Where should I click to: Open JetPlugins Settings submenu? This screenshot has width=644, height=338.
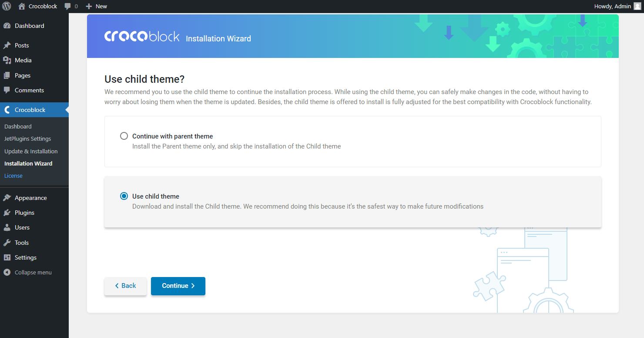(x=27, y=139)
